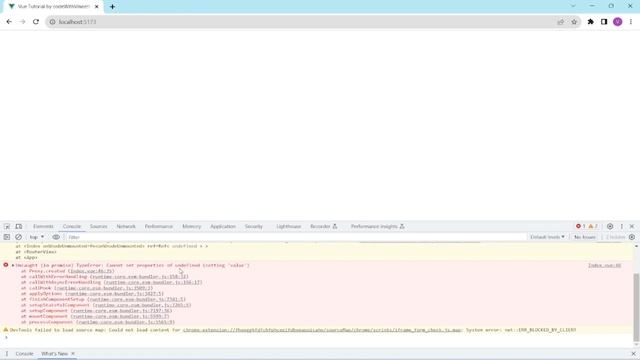
Task: Close the bottom drawer
Action: 633,354
